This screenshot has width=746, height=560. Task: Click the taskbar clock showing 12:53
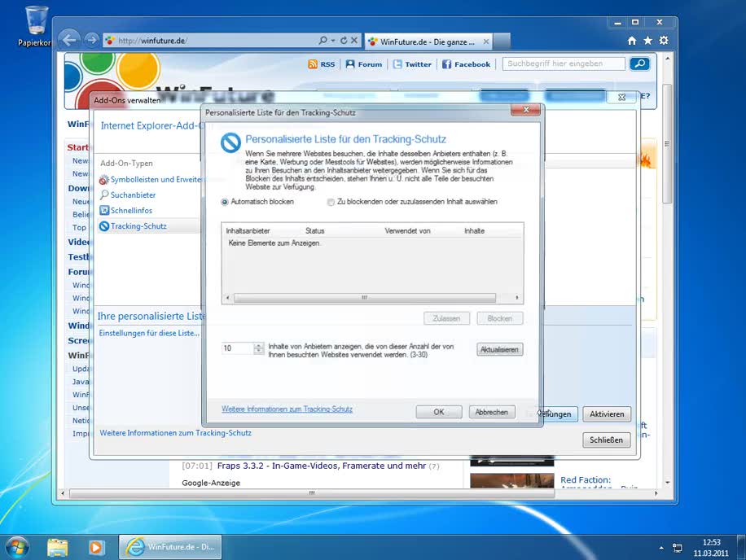711,548
